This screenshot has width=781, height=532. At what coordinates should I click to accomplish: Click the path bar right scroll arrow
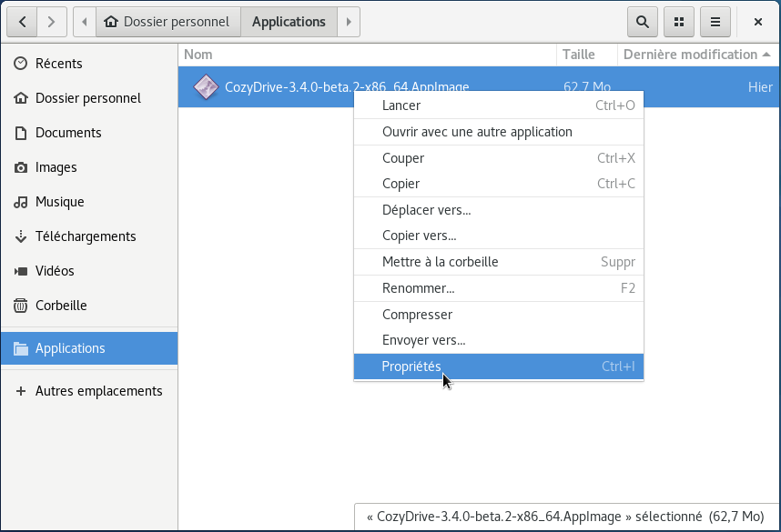[349, 22]
